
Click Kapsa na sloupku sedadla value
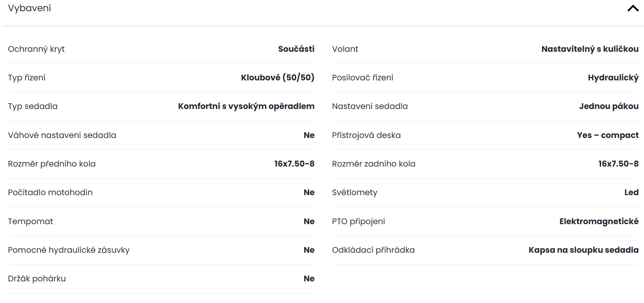[584, 250]
